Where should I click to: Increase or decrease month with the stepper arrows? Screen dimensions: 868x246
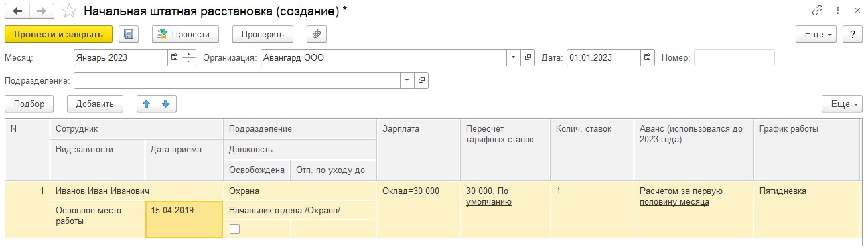[188, 57]
